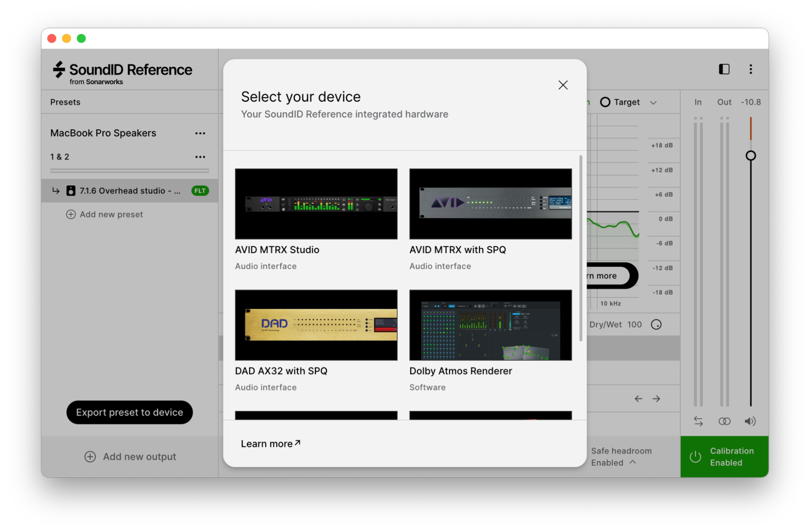The image size is (810, 532).
Task: Choose AVID MTRX Studio device
Action: 316,204
